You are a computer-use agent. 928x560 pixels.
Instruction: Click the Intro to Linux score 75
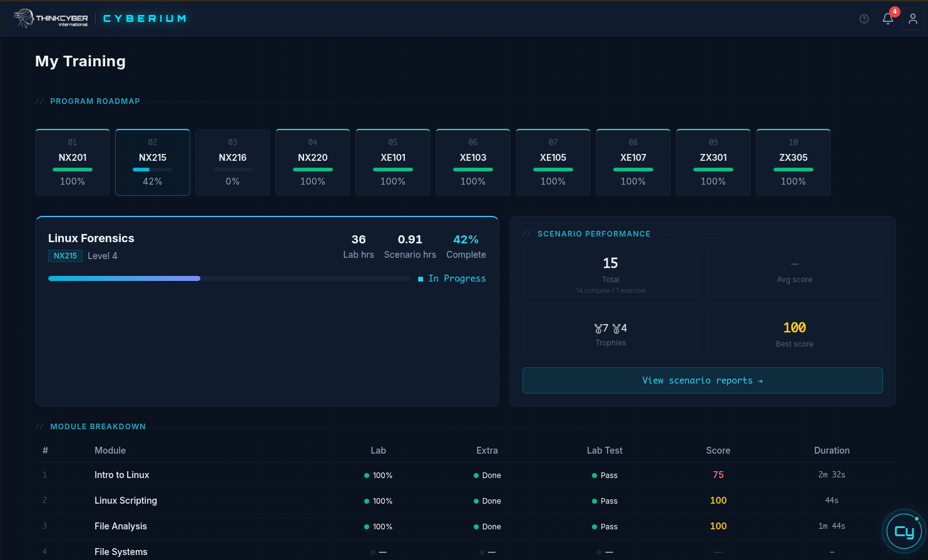[718, 475]
